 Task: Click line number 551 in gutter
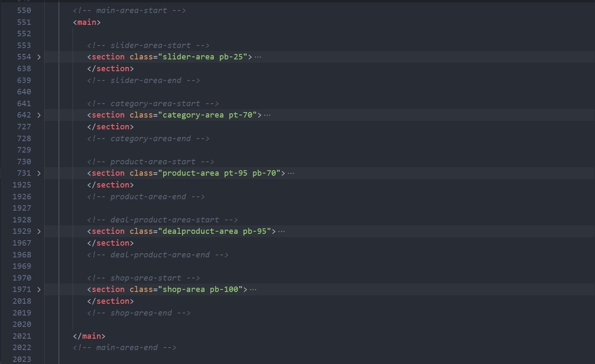[x=24, y=22]
